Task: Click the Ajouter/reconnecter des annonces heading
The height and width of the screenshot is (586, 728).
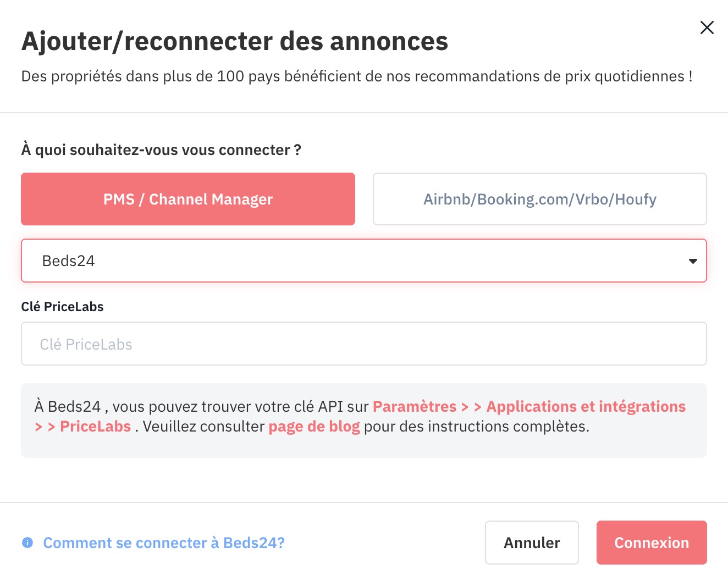Action: (235, 41)
